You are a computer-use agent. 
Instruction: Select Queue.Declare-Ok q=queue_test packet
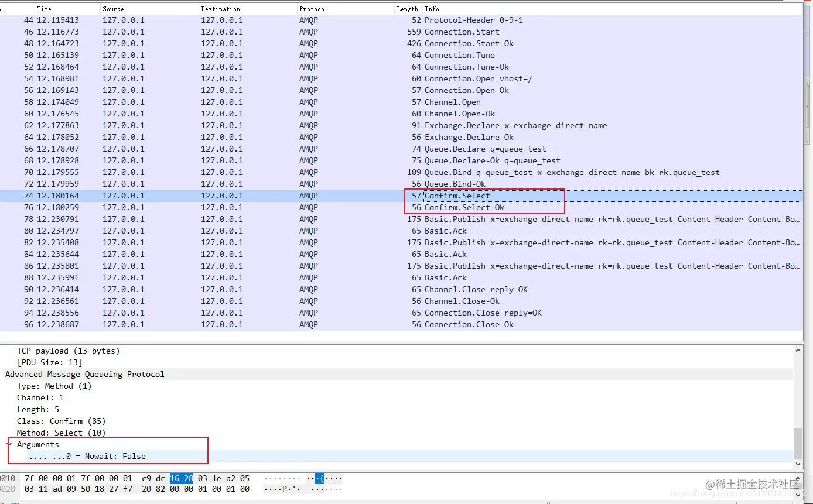tap(401, 160)
